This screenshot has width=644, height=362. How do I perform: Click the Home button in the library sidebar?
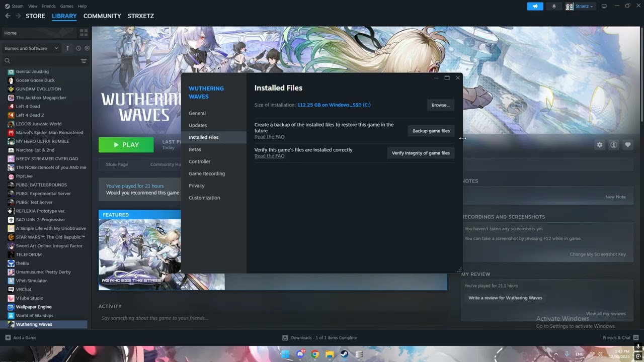pyautogui.click(x=39, y=33)
